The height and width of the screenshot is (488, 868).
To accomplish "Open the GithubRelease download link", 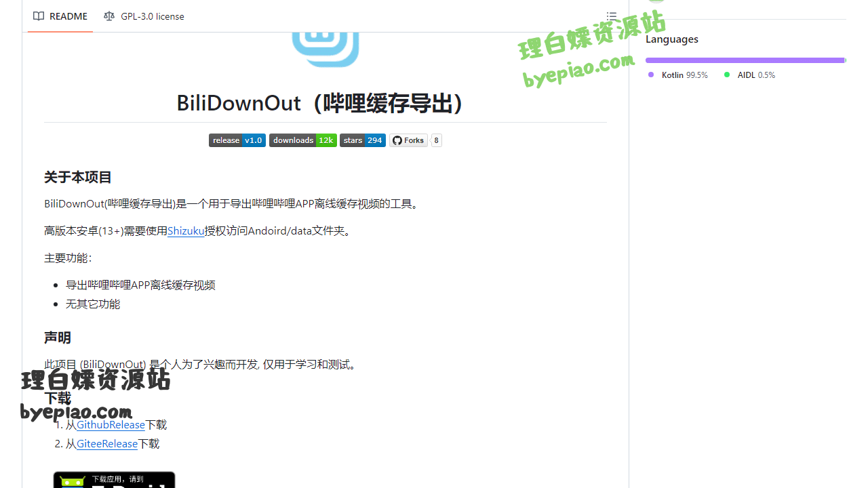I will click(x=111, y=425).
